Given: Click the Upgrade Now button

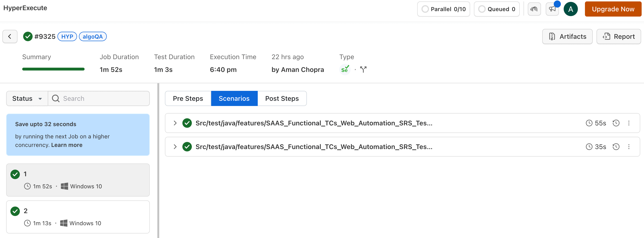Looking at the screenshot, I should click(613, 9).
